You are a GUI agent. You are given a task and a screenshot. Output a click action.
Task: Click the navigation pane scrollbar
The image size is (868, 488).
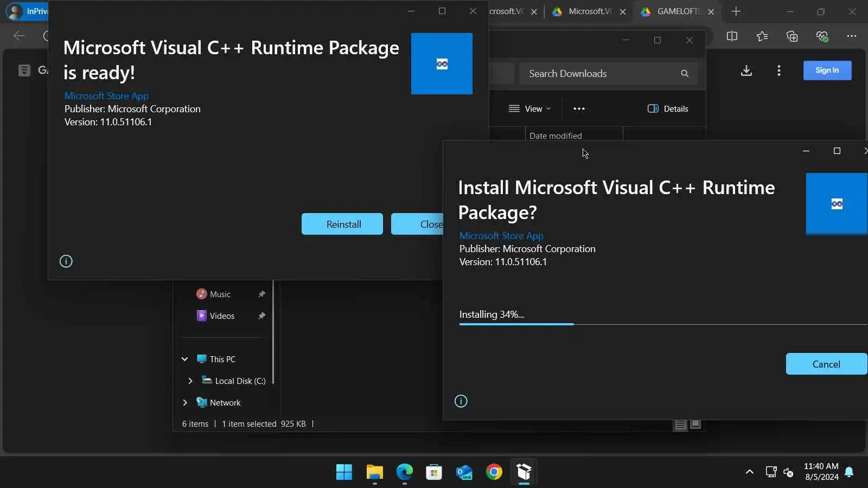click(273, 332)
